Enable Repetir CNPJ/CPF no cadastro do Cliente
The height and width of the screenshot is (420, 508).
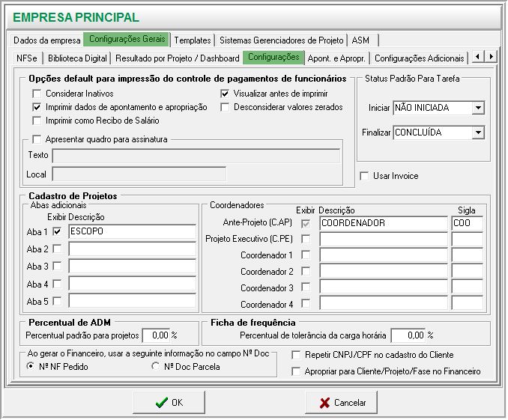tap(296, 355)
